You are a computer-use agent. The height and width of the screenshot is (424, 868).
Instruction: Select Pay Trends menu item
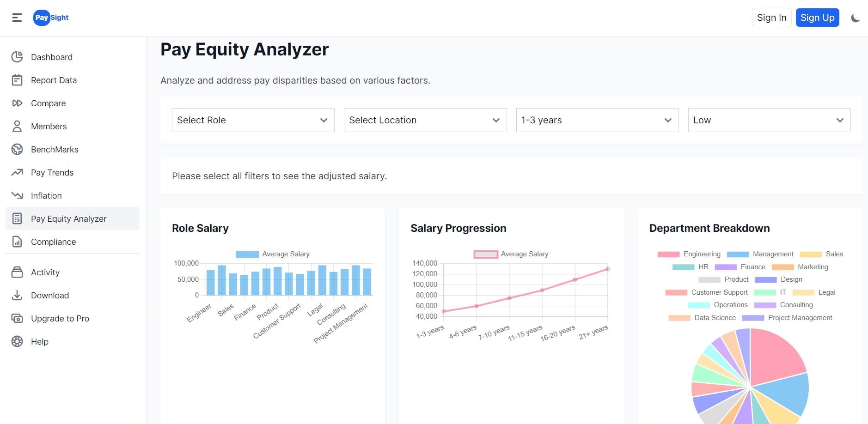[x=72, y=172]
